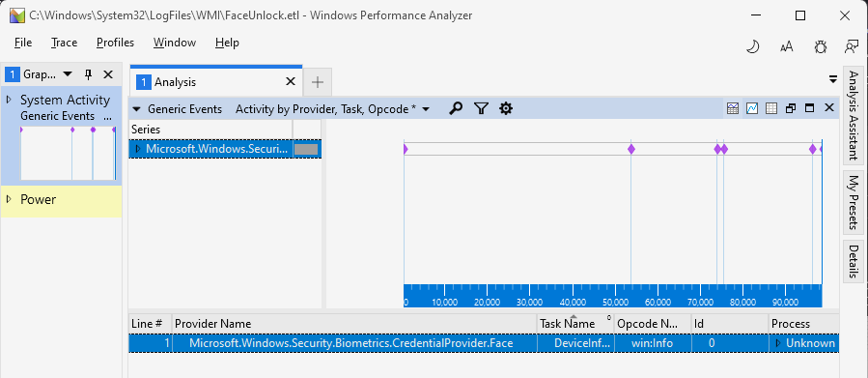Screen dimensions: 868x378
Task: Open the search magnifier in Generic Events
Action: (x=456, y=108)
